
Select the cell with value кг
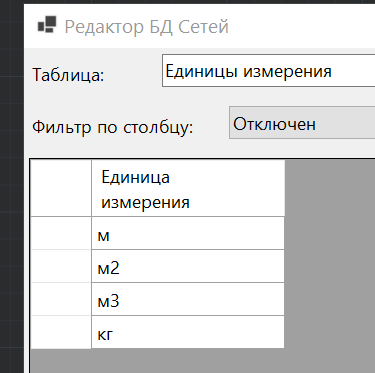coord(188,332)
